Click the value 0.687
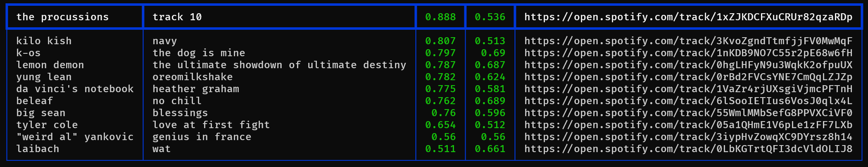 [x=490, y=65]
